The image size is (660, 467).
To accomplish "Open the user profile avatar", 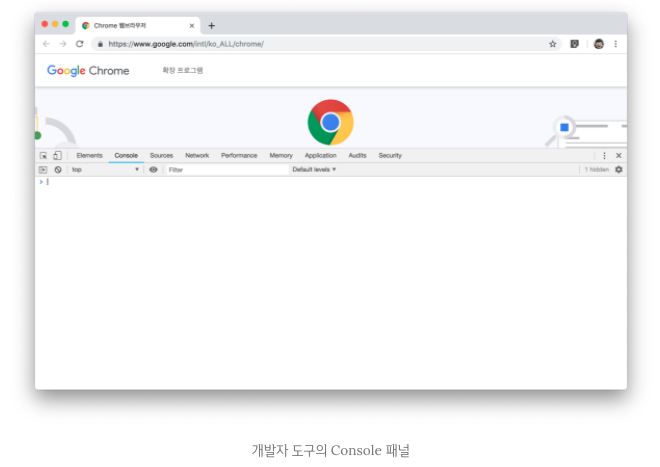I will (599, 44).
